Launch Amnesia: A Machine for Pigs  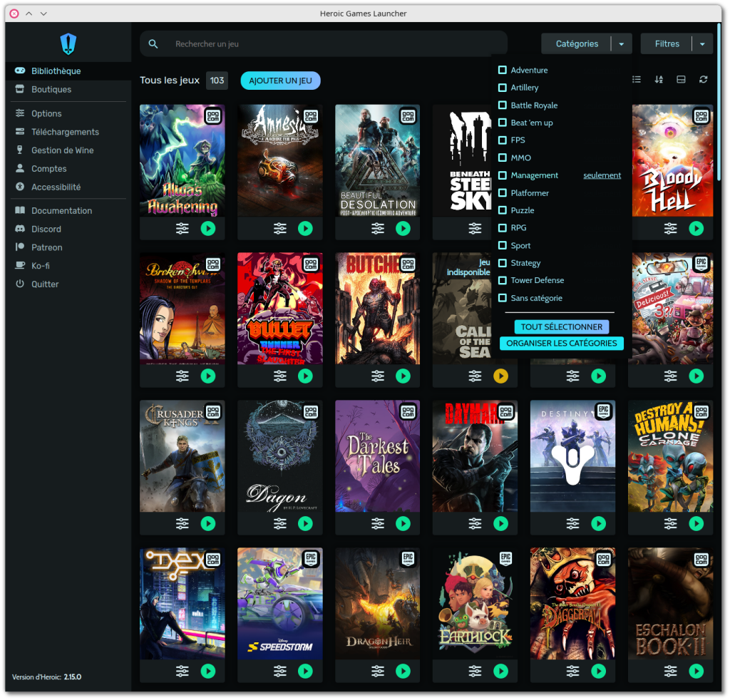point(305,229)
